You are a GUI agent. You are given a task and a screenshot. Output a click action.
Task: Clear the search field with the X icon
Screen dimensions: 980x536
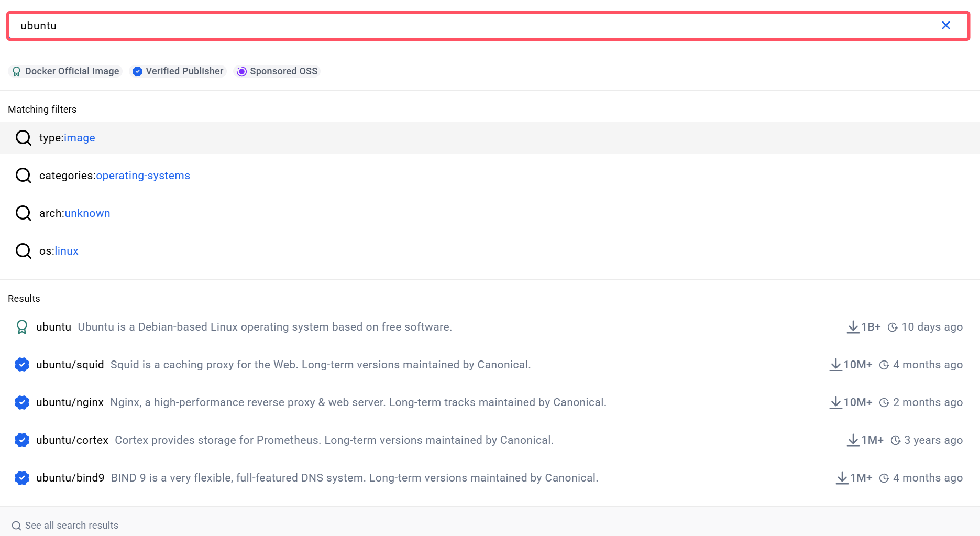tap(945, 26)
